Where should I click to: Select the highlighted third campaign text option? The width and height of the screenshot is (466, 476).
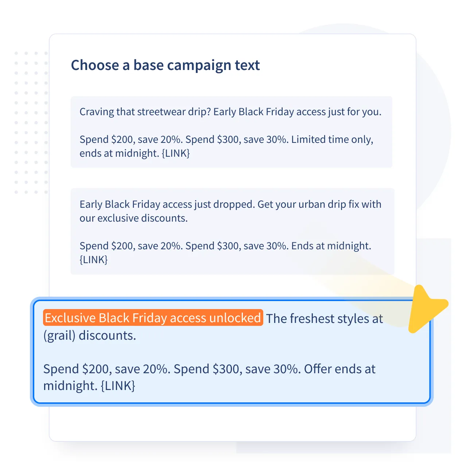[x=232, y=351]
